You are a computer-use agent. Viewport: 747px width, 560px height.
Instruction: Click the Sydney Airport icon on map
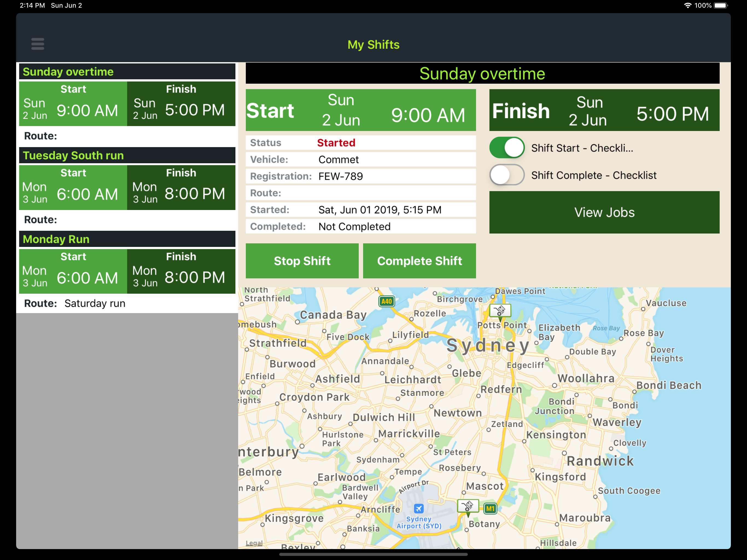pos(418,508)
